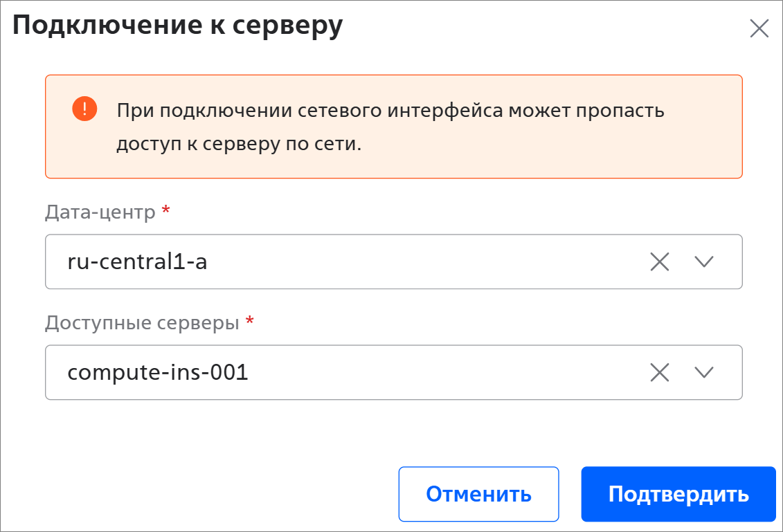Click the network interface warning message text
This screenshot has height=532, width=783.
click(x=390, y=127)
